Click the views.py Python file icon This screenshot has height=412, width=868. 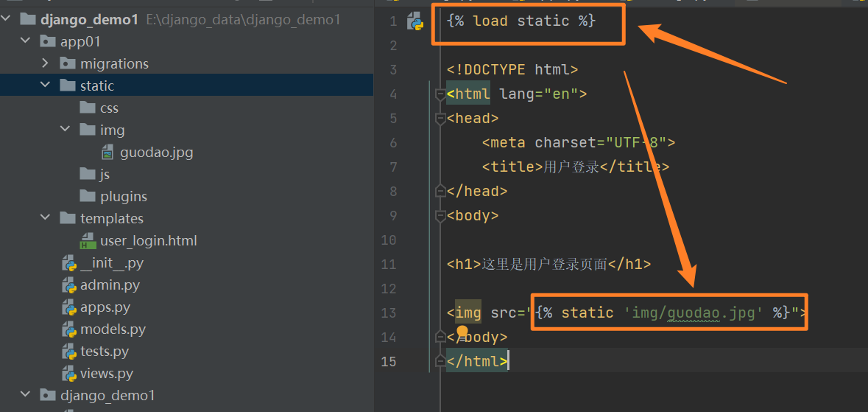pos(69,374)
